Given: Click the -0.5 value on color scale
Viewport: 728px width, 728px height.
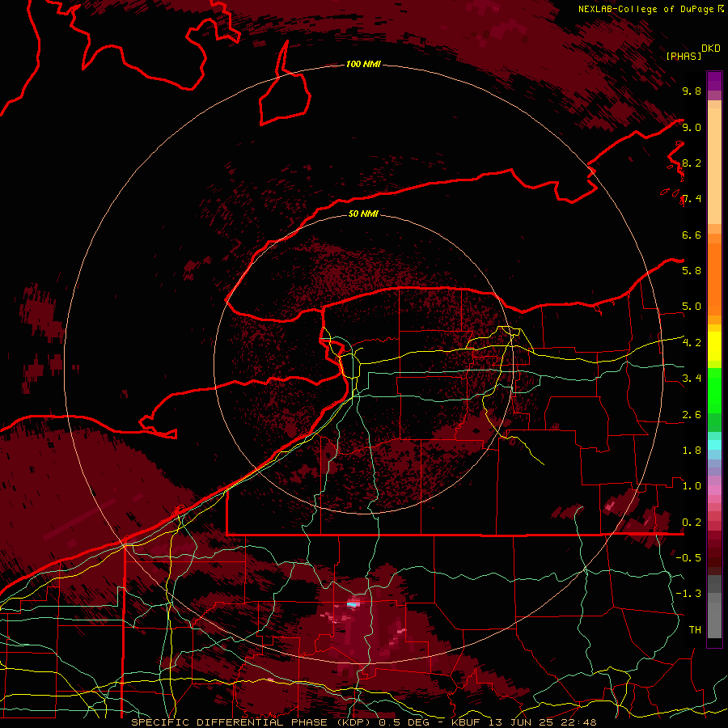Looking at the screenshot, I should pyautogui.click(x=688, y=558).
